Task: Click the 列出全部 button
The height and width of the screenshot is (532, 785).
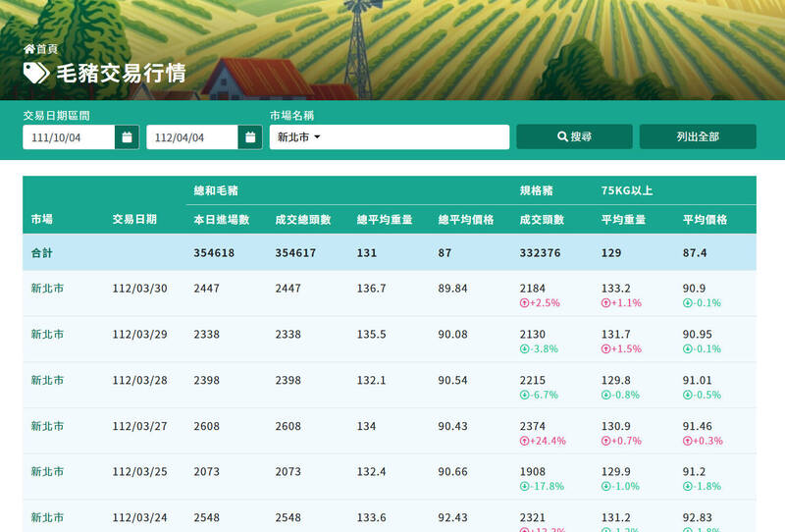Action: 698,137
